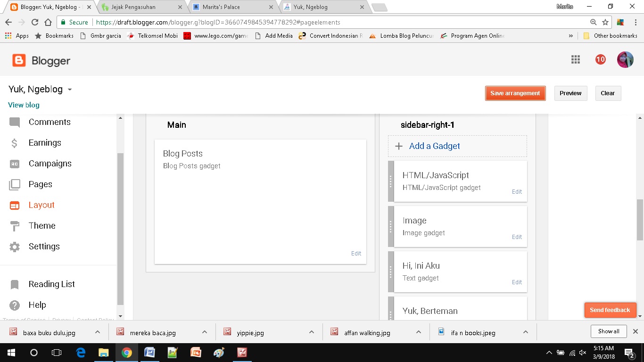This screenshot has width=644, height=362.
Task: Click the Clear button
Action: [x=608, y=93]
